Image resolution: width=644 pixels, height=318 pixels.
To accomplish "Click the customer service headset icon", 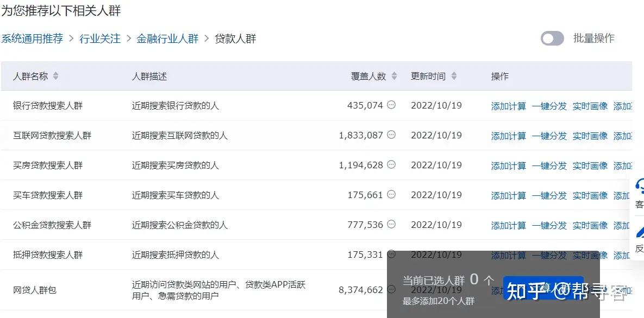I will pyautogui.click(x=639, y=186).
